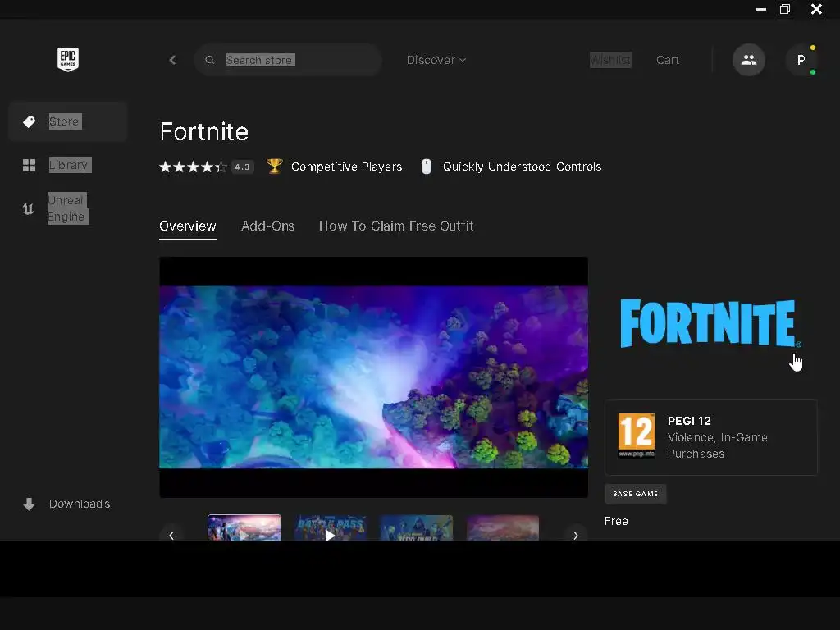Click the search magnifier icon
This screenshot has height=630, width=840.
tap(210, 60)
